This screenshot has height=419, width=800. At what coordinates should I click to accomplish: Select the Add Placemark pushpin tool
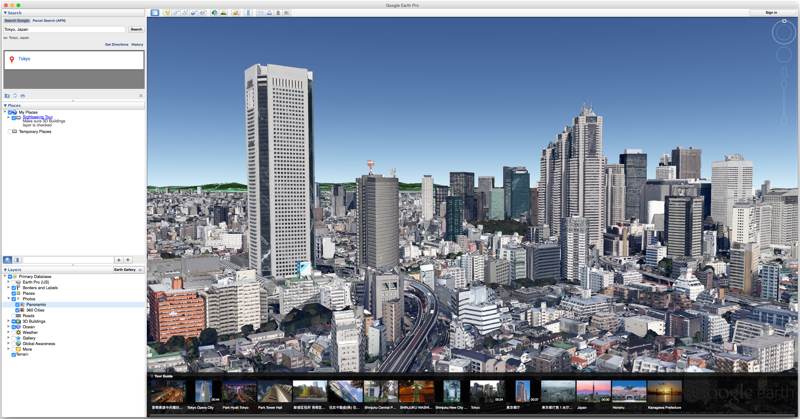click(167, 13)
